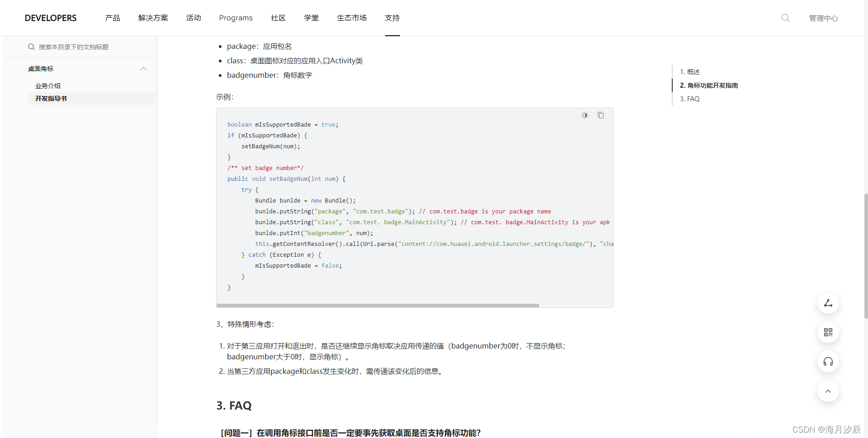Image resolution: width=868 pixels, height=438 pixels.
Task: Click the class: 桌面图标 bullet line
Action: click(295, 61)
